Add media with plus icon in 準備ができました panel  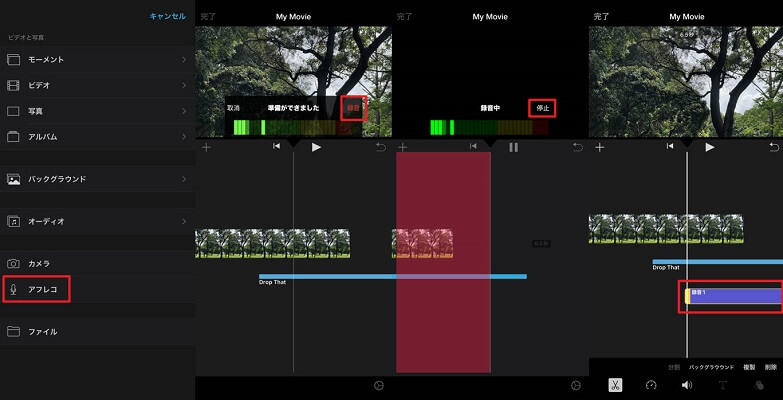206,147
